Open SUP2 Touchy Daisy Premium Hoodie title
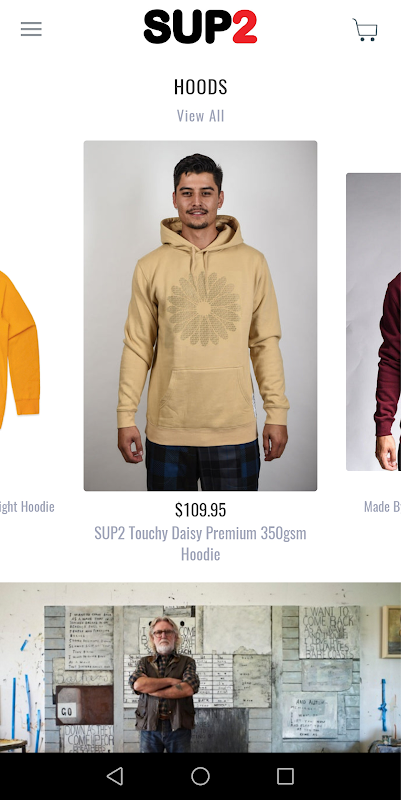Screen dimensions: 401x800 200,543
